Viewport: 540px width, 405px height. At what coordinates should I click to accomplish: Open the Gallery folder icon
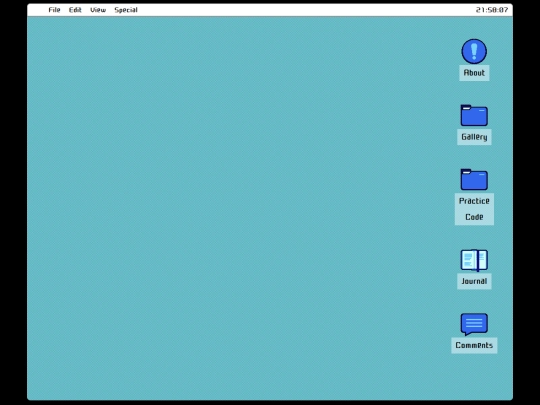[474, 115]
